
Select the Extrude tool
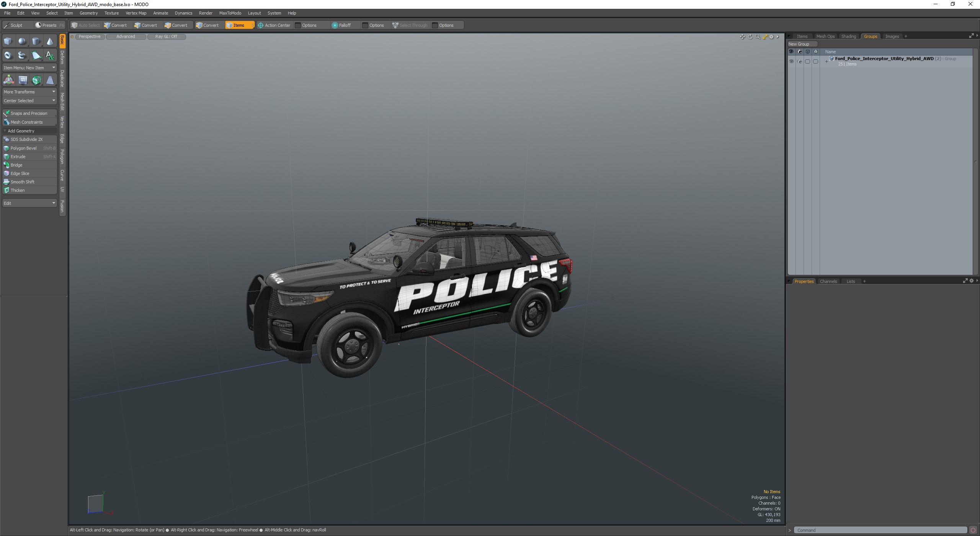click(x=29, y=157)
